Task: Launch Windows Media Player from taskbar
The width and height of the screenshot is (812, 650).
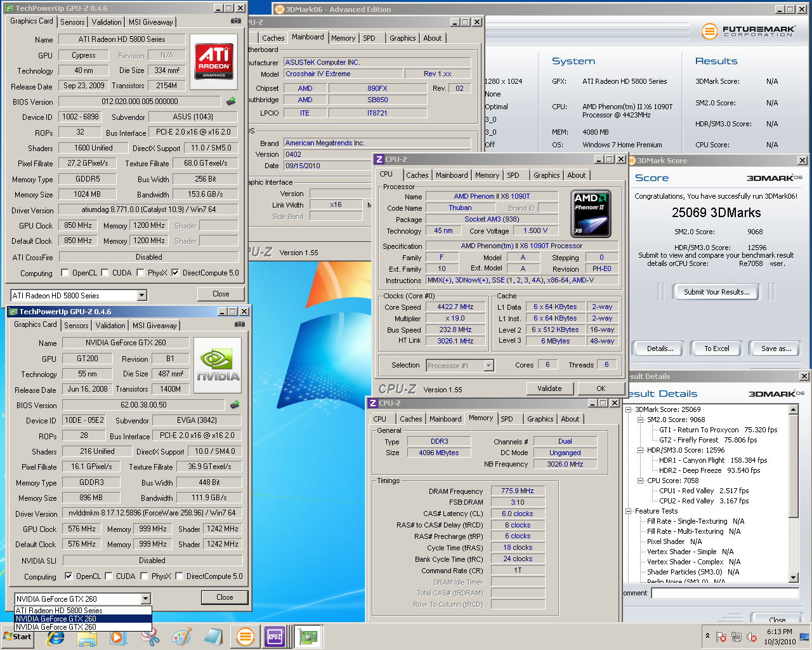Action: (118, 637)
